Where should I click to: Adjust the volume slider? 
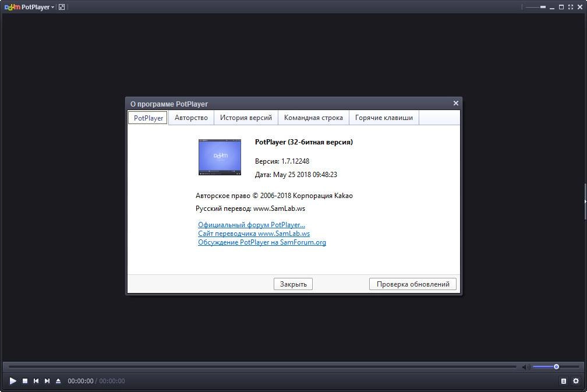(556, 367)
